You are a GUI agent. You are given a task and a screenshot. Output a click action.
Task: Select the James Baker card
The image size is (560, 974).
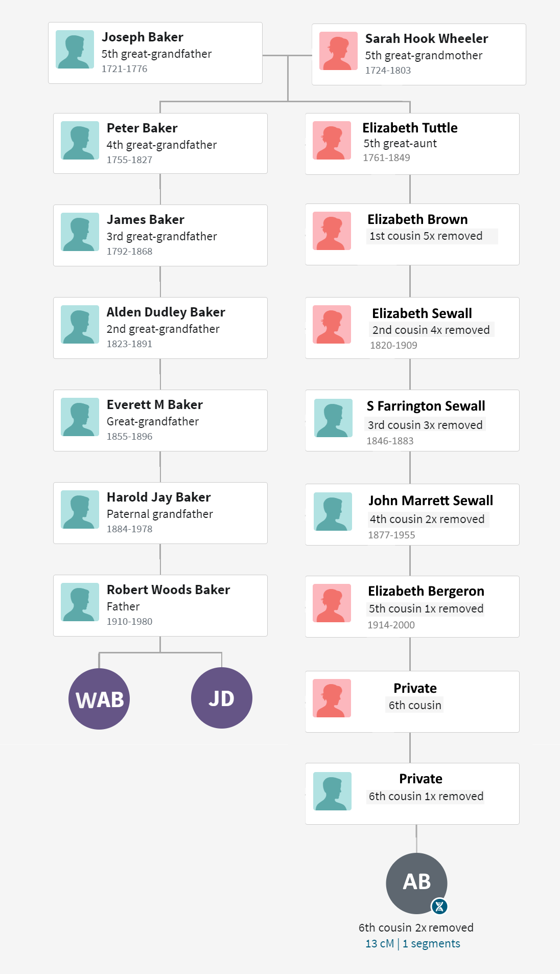[x=160, y=235]
